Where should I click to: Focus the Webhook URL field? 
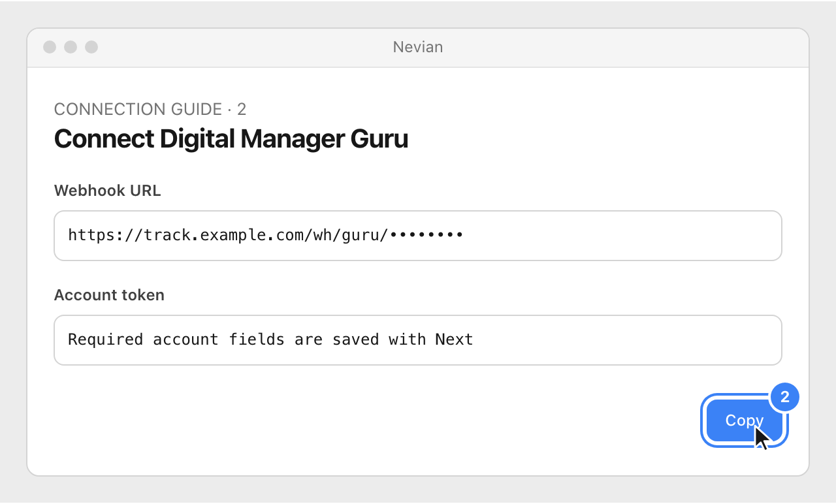point(418,236)
